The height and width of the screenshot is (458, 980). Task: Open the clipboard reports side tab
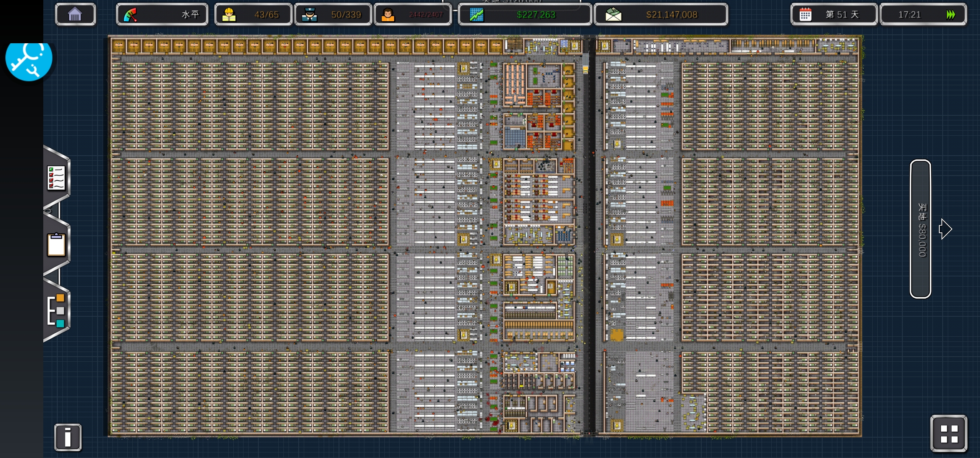[x=56, y=245]
